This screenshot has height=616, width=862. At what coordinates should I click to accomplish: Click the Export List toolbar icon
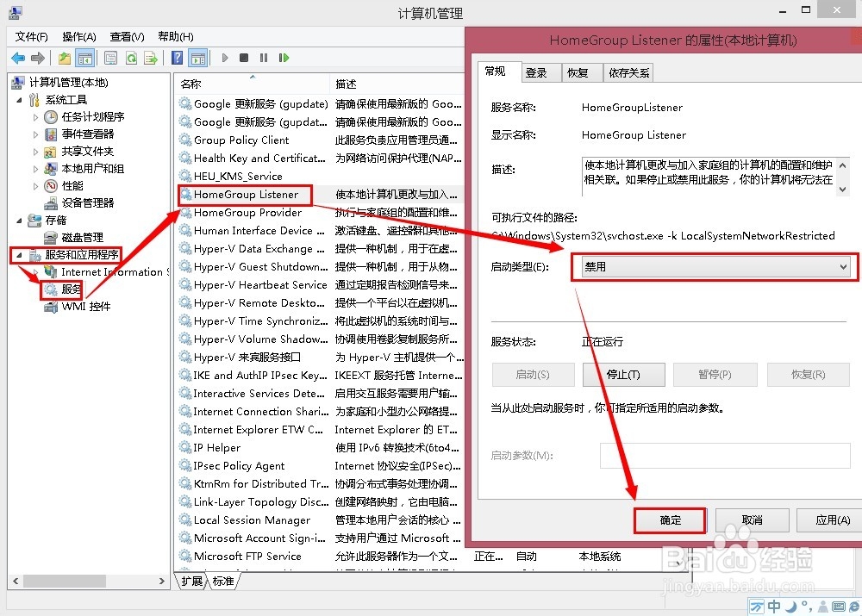pyautogui.click(x=152, y=58)
